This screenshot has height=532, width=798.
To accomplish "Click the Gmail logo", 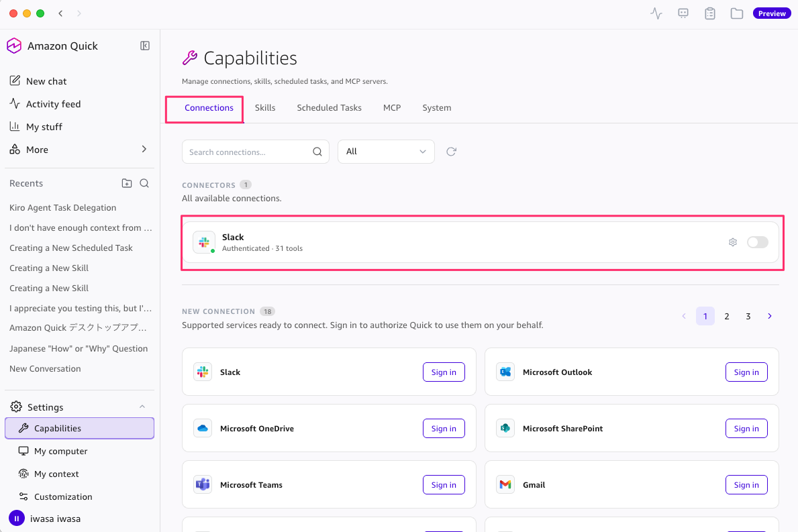I will (x=505, y=484).
